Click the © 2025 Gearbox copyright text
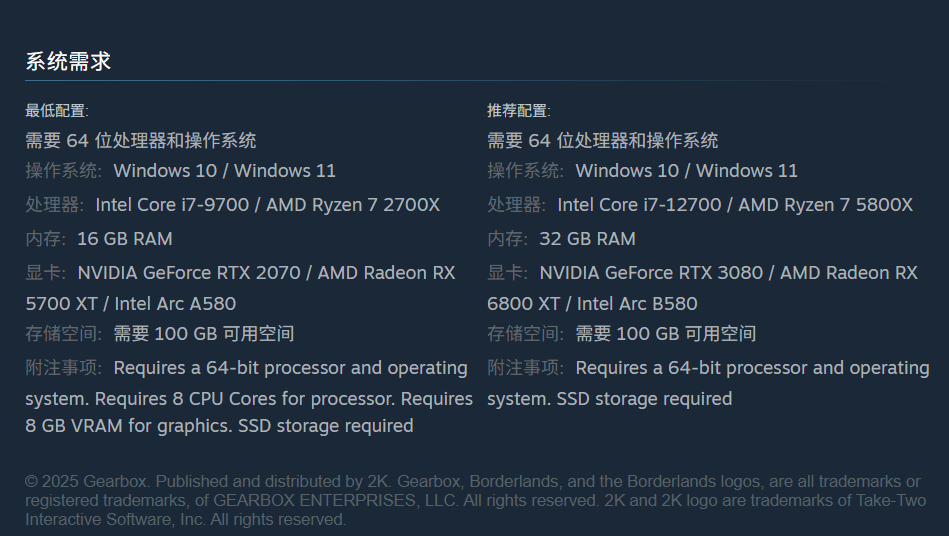 pos(85,481)
